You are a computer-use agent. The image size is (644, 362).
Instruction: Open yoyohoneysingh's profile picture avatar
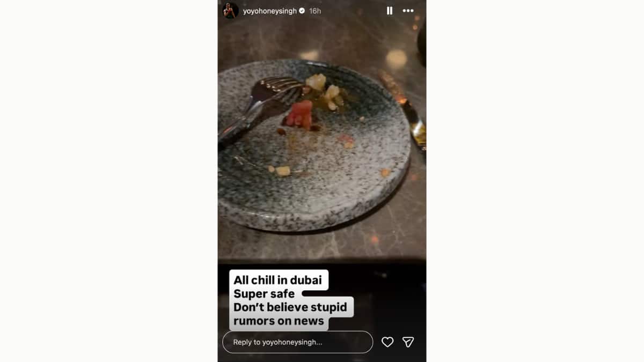click(231, 11)
